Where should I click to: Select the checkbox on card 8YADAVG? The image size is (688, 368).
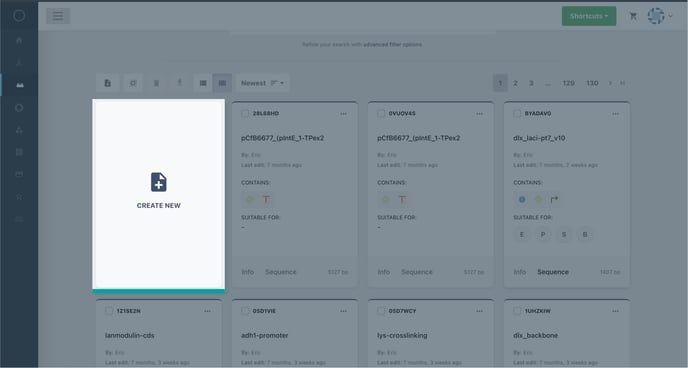[x=517, y=114]
